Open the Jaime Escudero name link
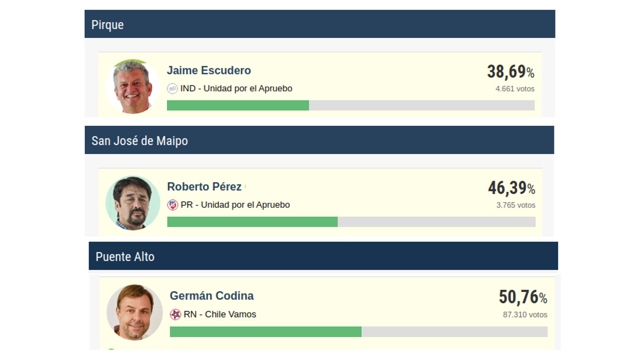 tap(209, 71)
